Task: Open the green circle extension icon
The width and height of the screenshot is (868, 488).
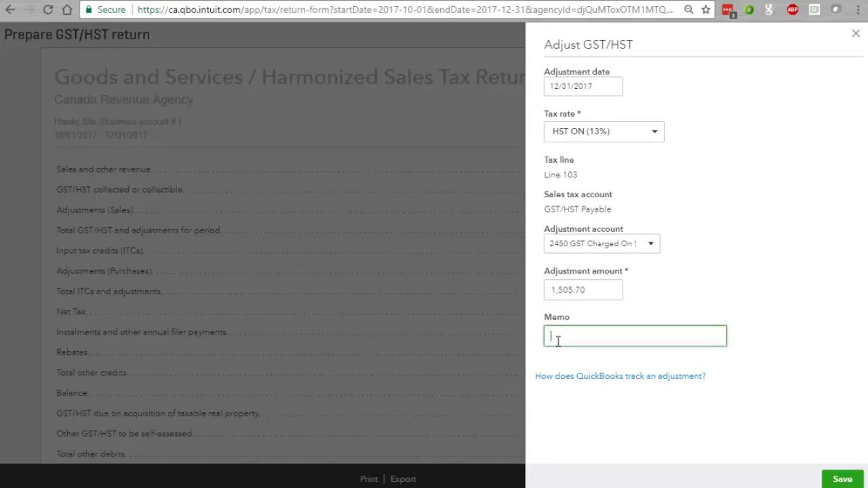Action: pyautogui.click(x=749, y=9)
